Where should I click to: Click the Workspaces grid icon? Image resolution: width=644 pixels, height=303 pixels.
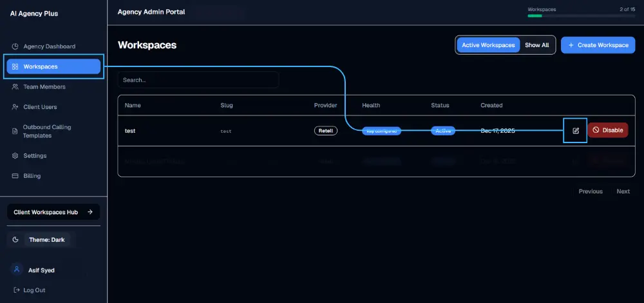click(15, 66)
